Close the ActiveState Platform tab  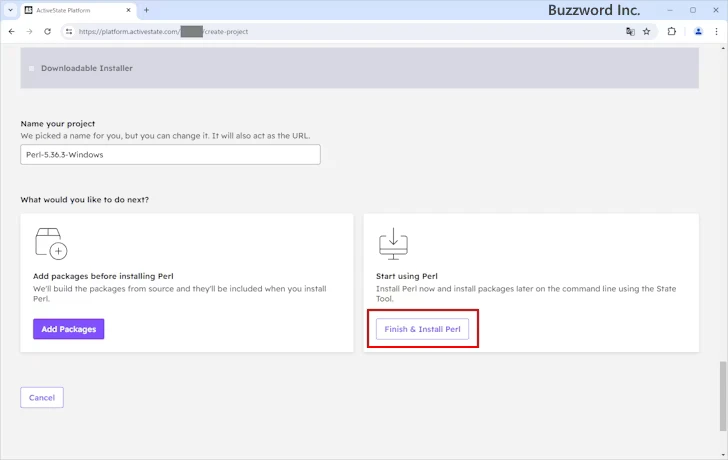[x=129, y=10]
